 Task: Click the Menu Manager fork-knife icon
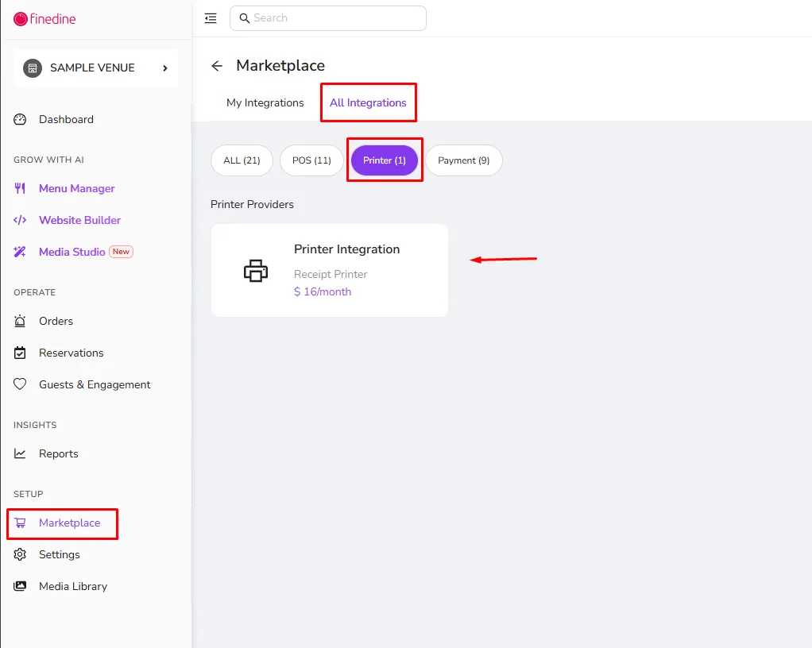click(20, 188)
